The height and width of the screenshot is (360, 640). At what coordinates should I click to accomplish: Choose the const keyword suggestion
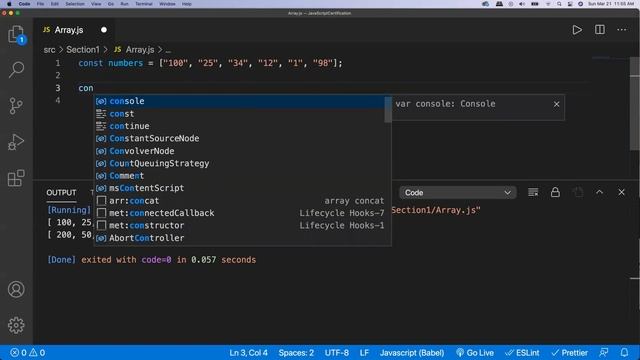pos(240,113)
